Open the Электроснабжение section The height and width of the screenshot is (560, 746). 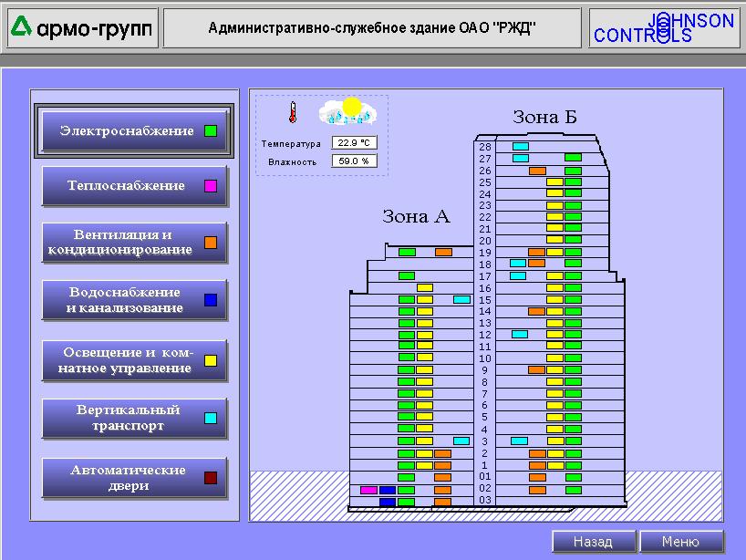tap(135, 130)
